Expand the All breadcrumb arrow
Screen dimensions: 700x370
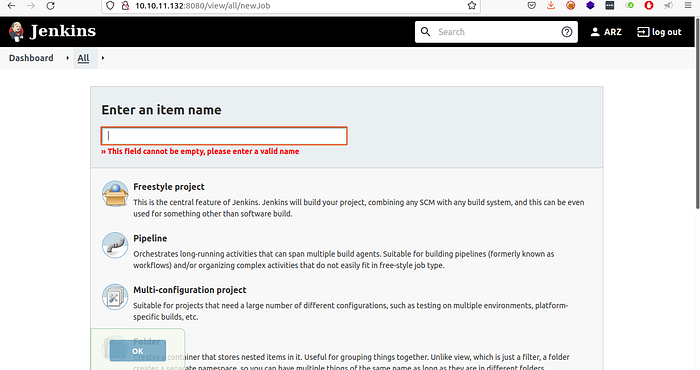(x=103, y=58)
